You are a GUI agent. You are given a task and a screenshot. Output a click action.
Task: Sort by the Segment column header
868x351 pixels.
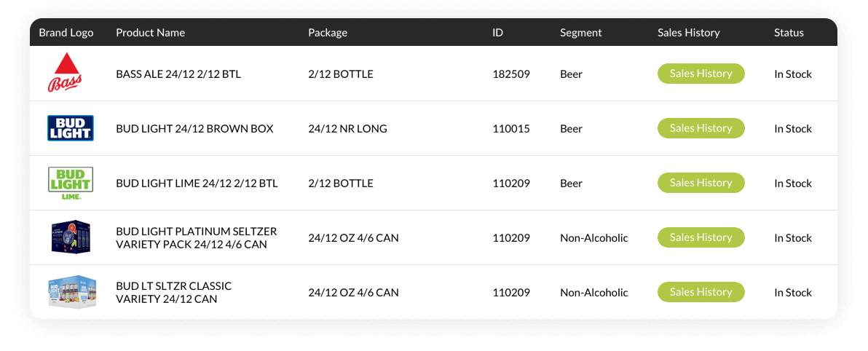tap(580, 33)
